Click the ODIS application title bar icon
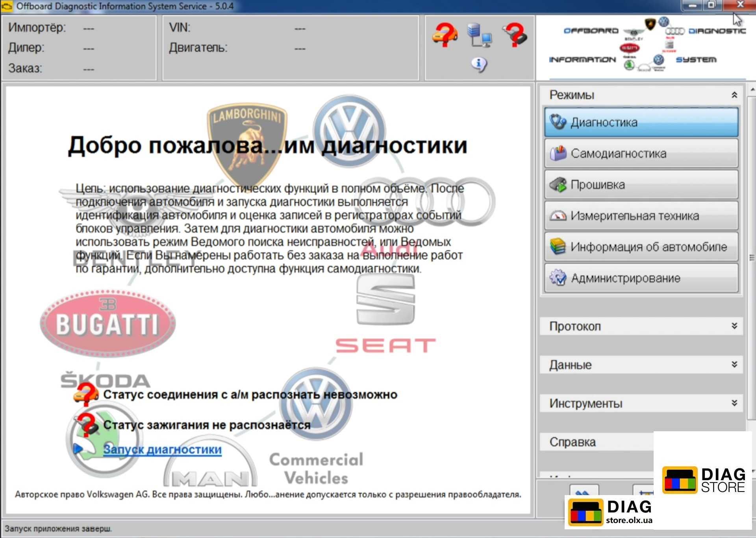Image resolution: width=756 pixels, height=538 pixels. point(7,6)
